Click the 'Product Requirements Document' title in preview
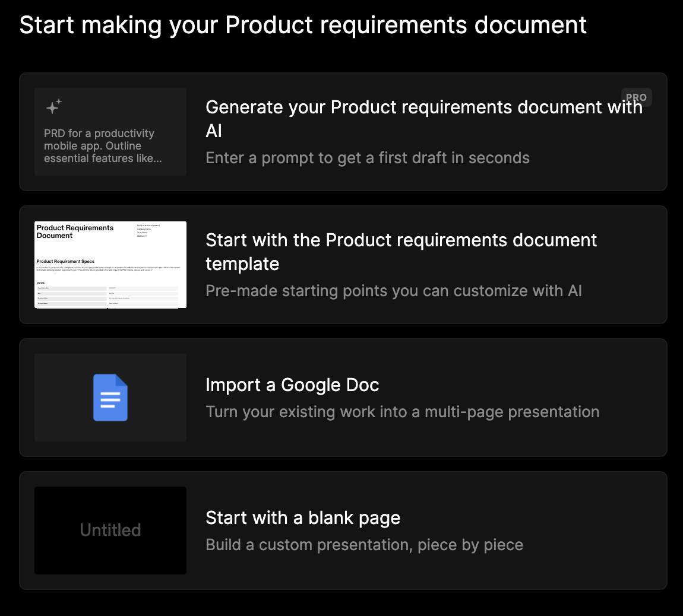Screen dimensions: 683x616 click(75, 231)
